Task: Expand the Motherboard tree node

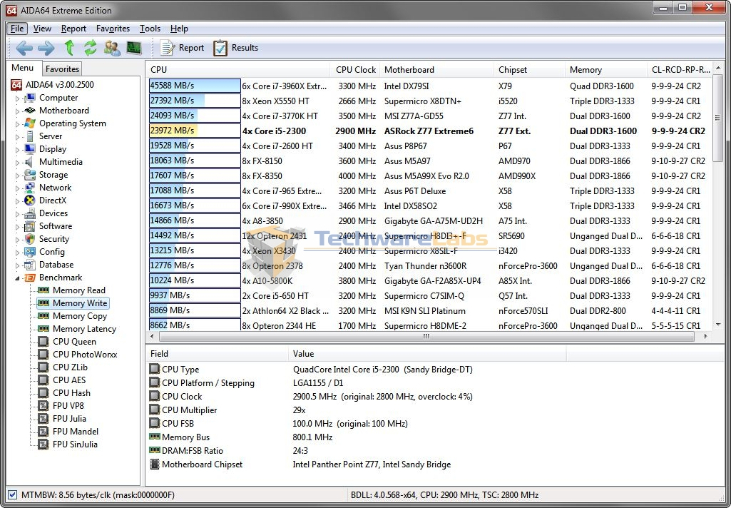Action: coord(17,111)
